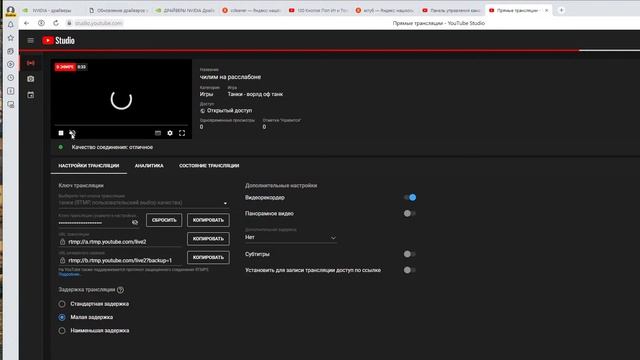This screenshot has width=640, height=360.
Task: Toggle the Панорамное видео switch
Action: tap(410, 213)
